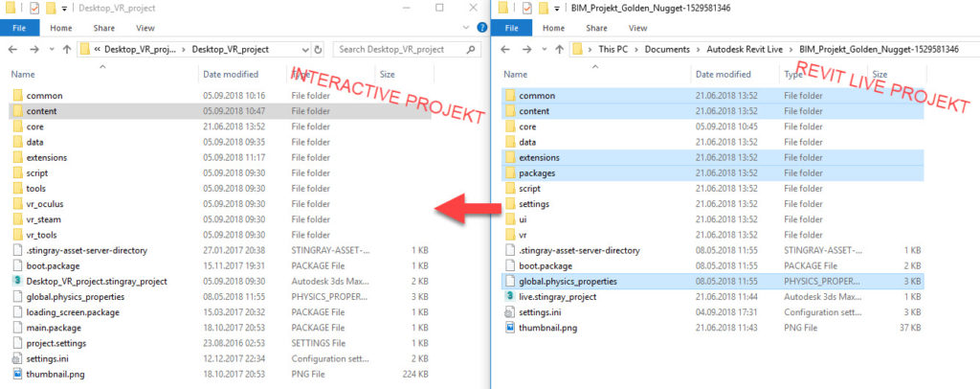
Task: Select the vr_oculus folder icon
Action: 17,204
